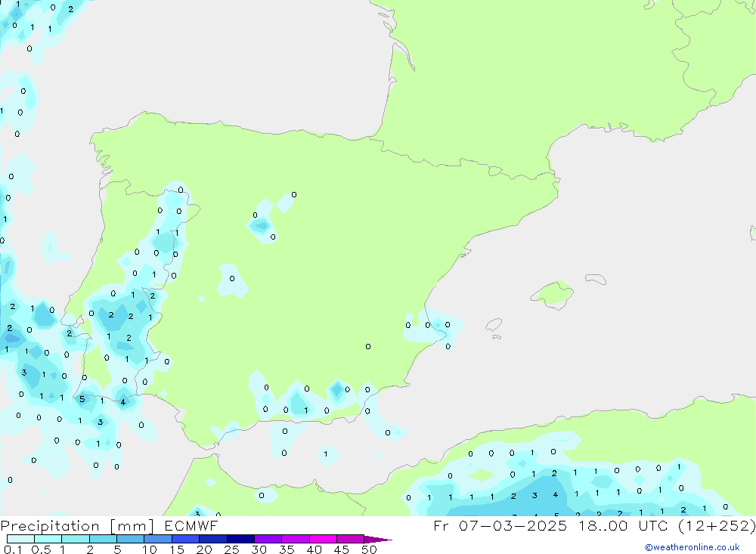Select the swatch between 45 and 50
Screen dimensions: 756x554
click(351, 539)
